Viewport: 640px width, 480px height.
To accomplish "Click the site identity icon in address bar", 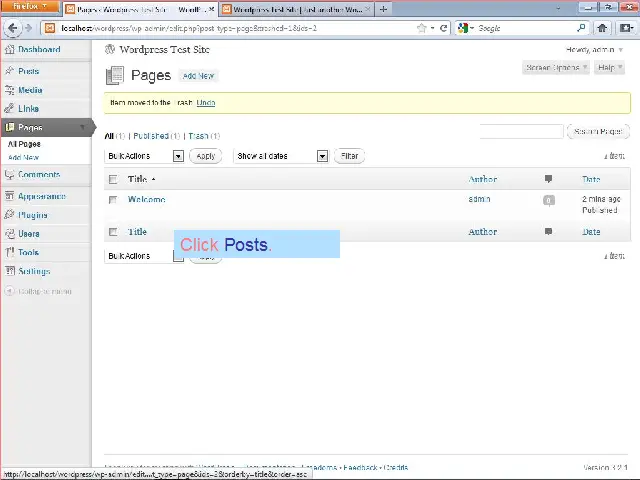I will 50,28.
